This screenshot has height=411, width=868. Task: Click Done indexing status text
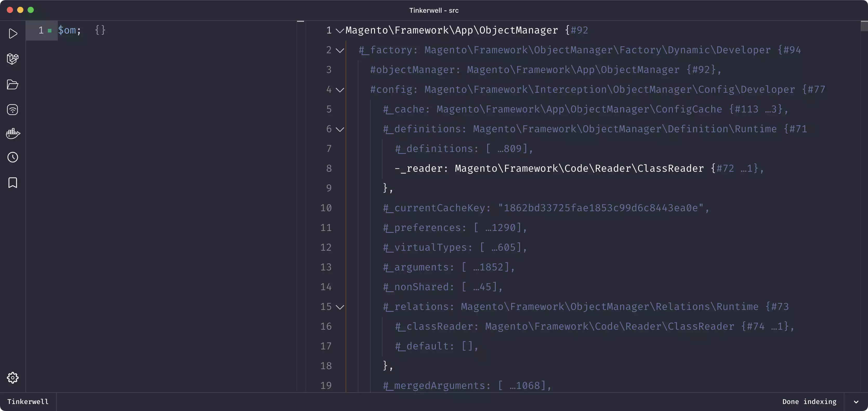809,402
